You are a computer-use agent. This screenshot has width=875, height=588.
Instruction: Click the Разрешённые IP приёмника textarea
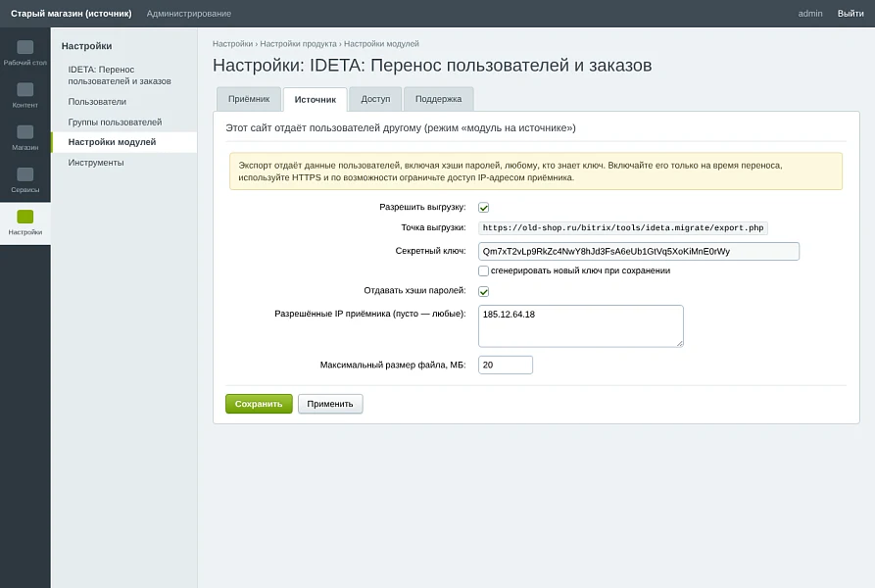pyautogui.click(x=580, y=325)
